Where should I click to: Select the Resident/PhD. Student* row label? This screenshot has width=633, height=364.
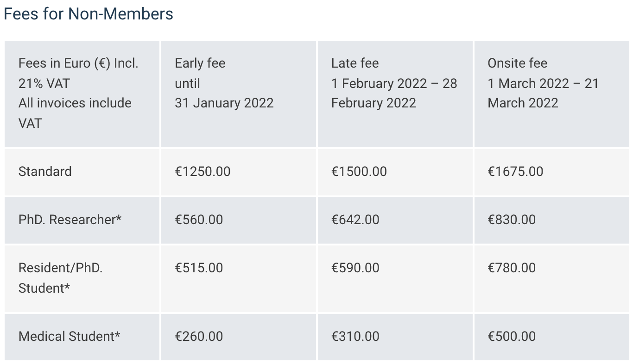60,278
